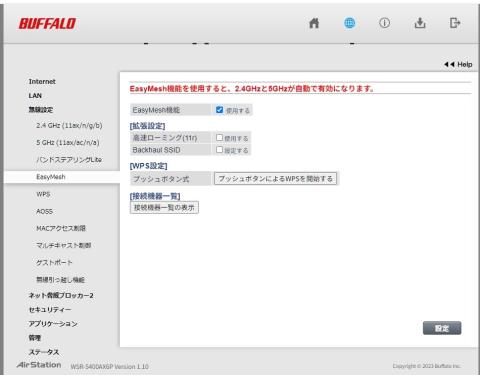Expand the Help panel
The width and height of the screenshot is (480, 375).
(x=458, y=64)
